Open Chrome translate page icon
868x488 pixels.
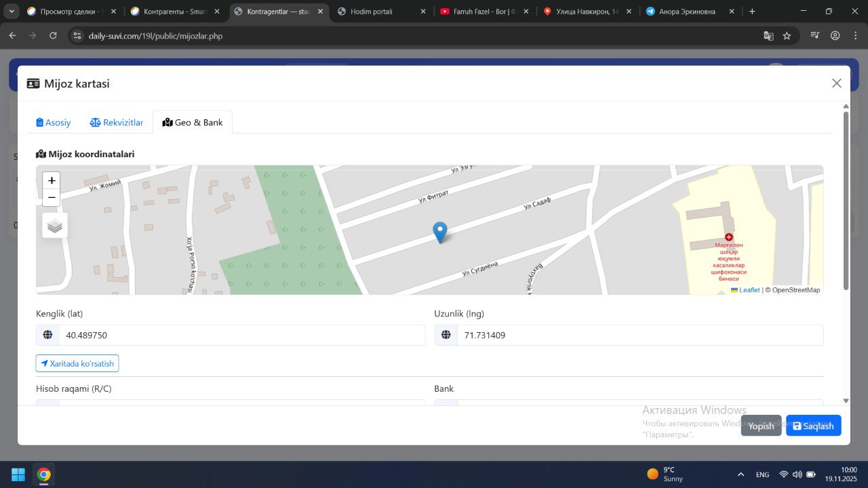point(768,36)
